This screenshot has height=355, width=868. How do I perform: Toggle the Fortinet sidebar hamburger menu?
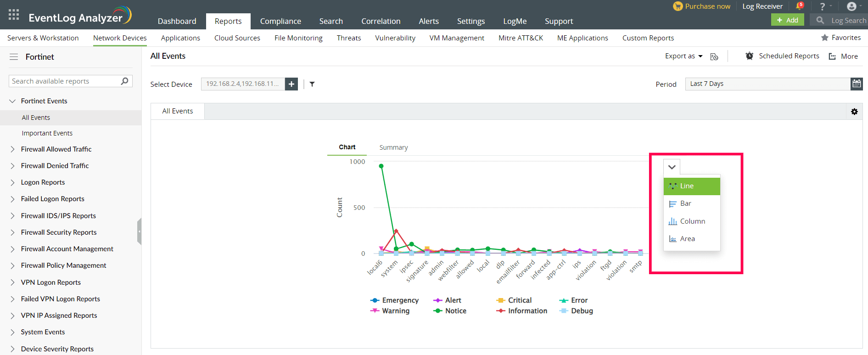pos(14,57)
